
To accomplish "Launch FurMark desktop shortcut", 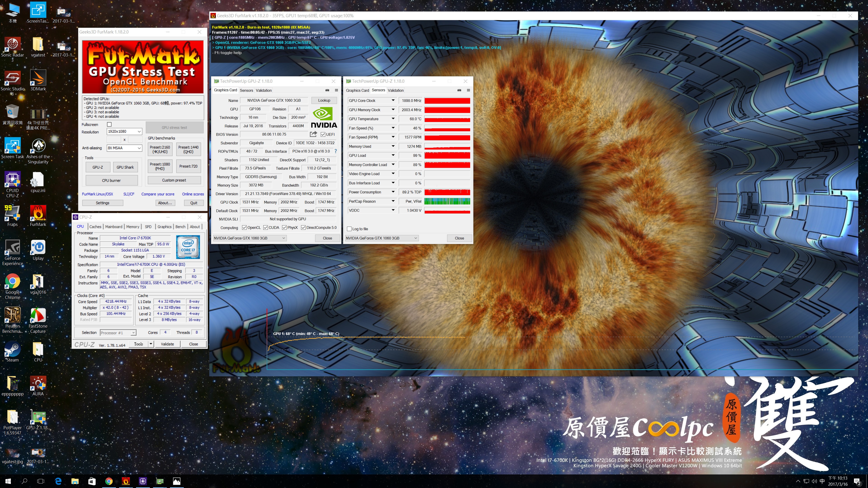I will (x=38, y=216).
